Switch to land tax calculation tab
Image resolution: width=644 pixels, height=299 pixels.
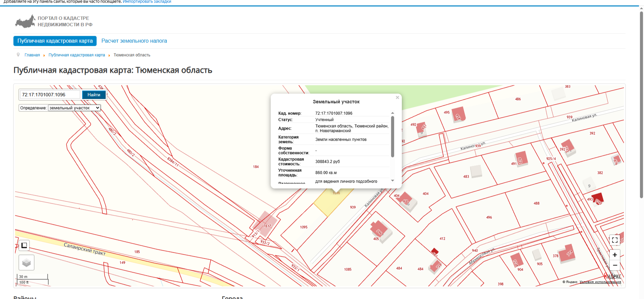pos(134,41)
